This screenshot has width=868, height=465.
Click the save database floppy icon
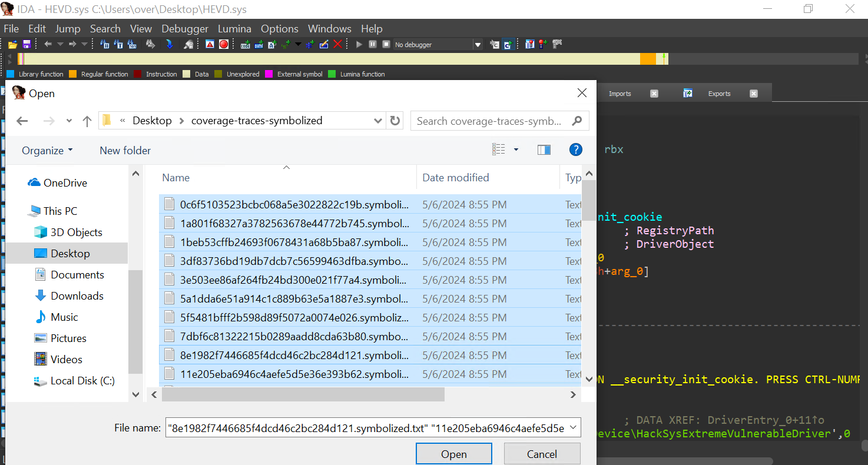[26, 44]
